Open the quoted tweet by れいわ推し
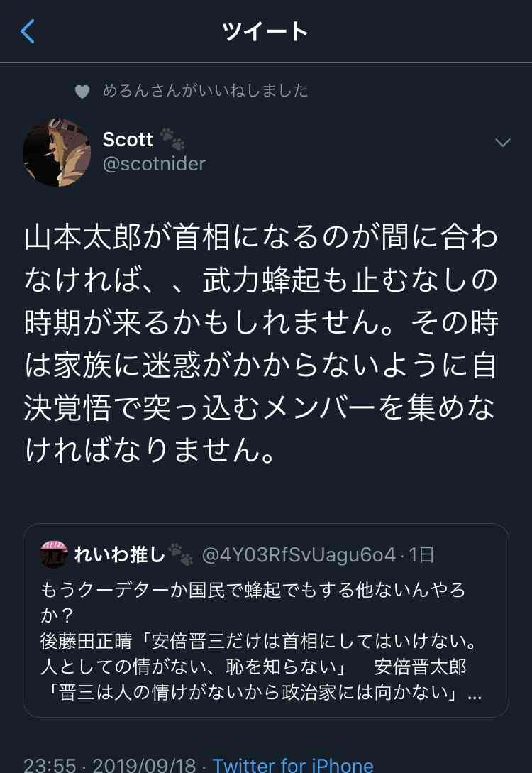The width and height of the screenshot is (532, 773). click(x=266, y=620)
